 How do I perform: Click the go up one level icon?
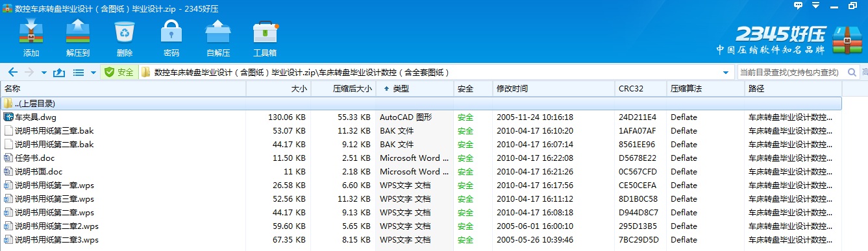click(59, 72)
